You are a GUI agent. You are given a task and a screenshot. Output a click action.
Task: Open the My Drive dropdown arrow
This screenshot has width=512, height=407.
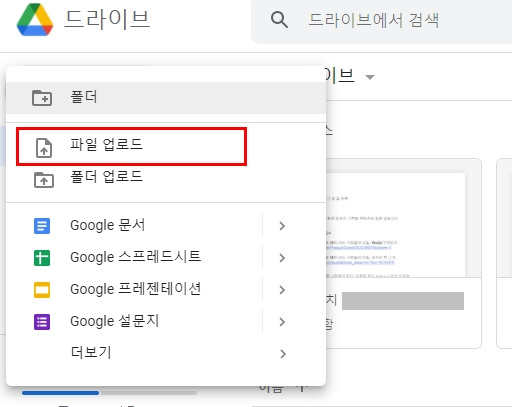click(x=370, y=77)
